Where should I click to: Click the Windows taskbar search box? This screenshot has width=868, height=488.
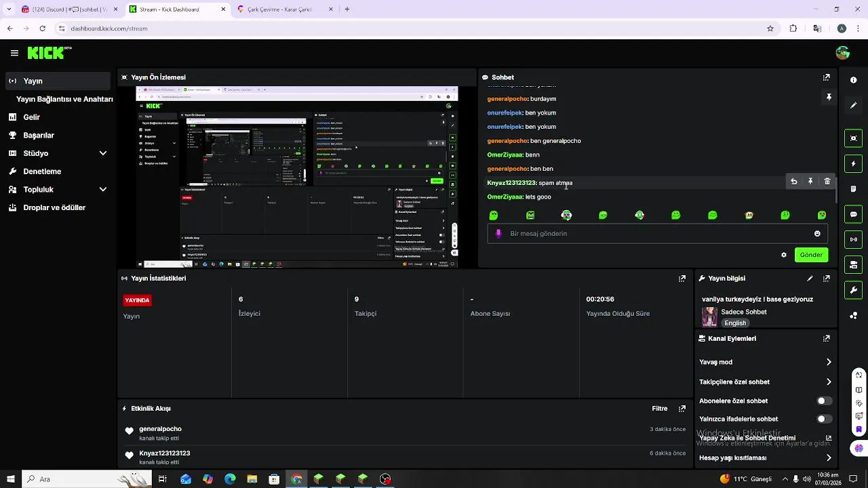coord(87,479)
